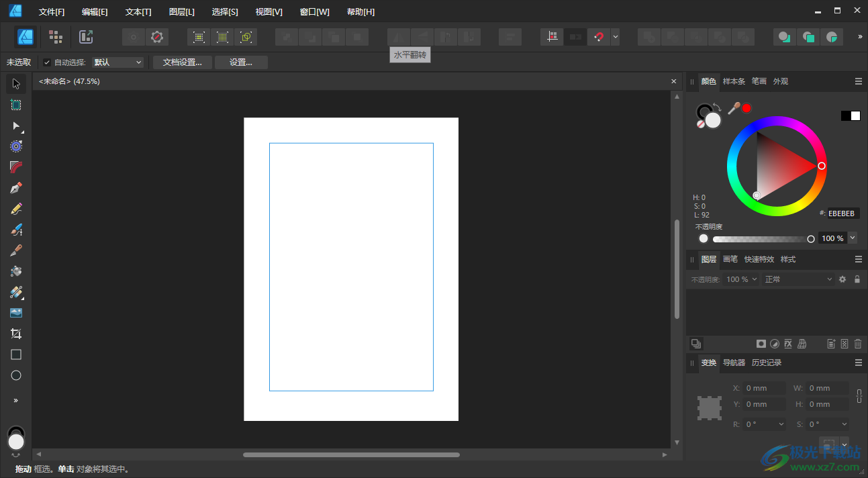868x478 pixels.
Task: Click the 设置 button
Action: [240, 62]
